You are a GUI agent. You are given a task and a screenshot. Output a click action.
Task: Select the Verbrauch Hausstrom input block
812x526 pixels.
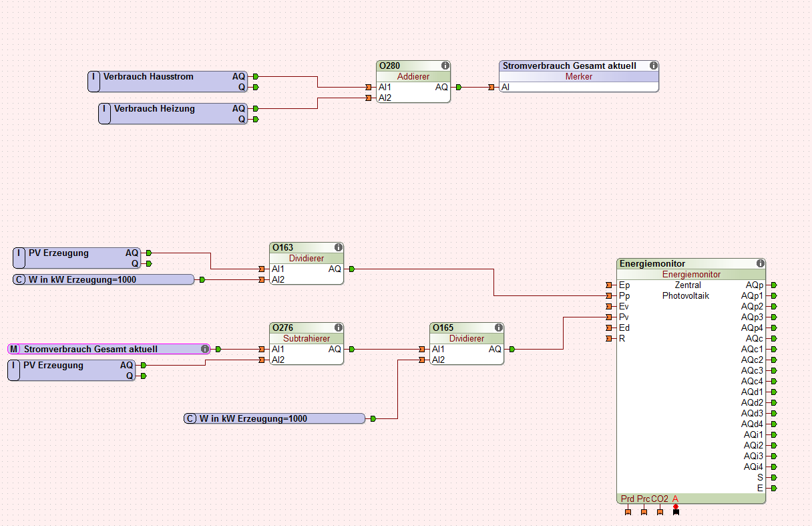168,82
